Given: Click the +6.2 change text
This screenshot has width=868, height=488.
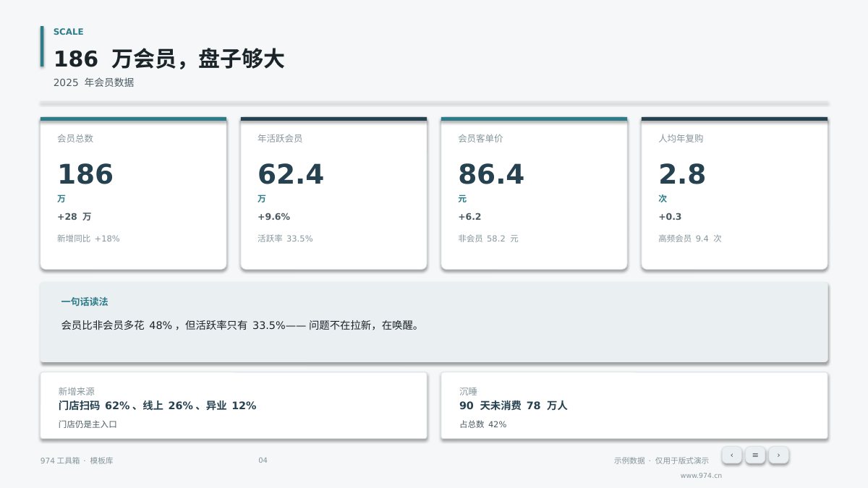Looking at the screenshot, I should (x=469, y=217).
